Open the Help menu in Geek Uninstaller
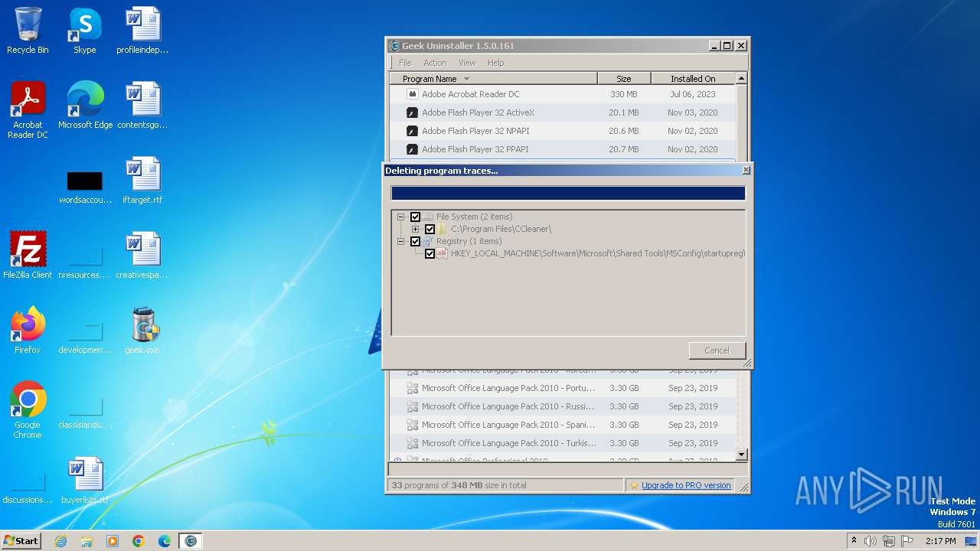The height and width of the screenshot is (551, 980). click(x=496, y=63)
